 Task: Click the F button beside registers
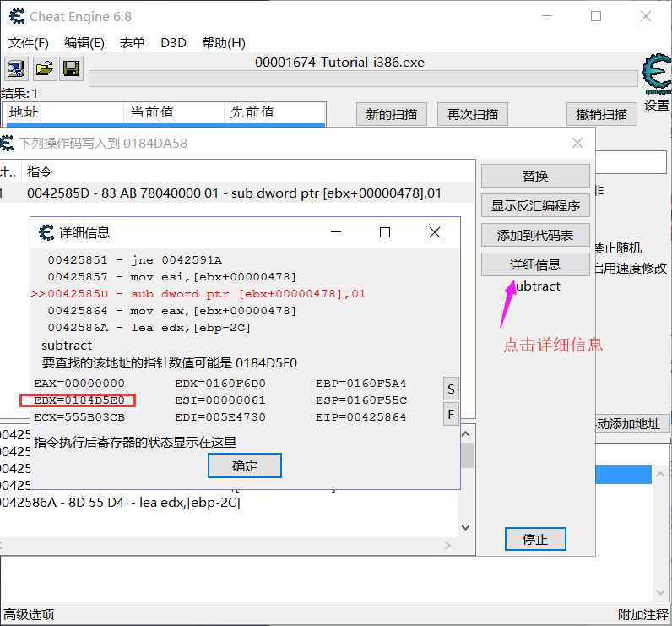tap(451, 414)
